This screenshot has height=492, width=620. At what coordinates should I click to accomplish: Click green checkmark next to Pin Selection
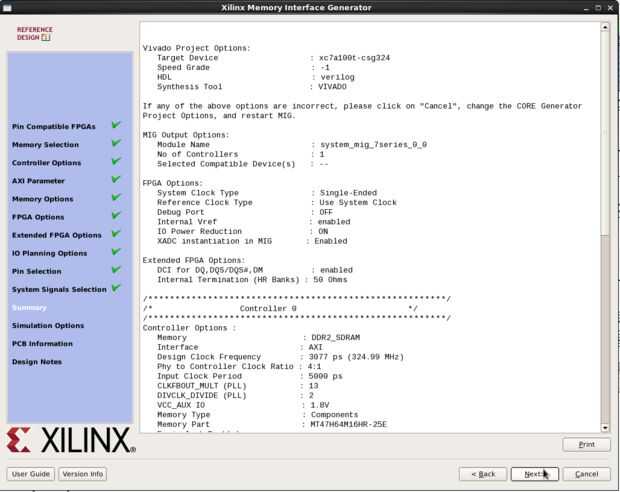pos(116,270)
